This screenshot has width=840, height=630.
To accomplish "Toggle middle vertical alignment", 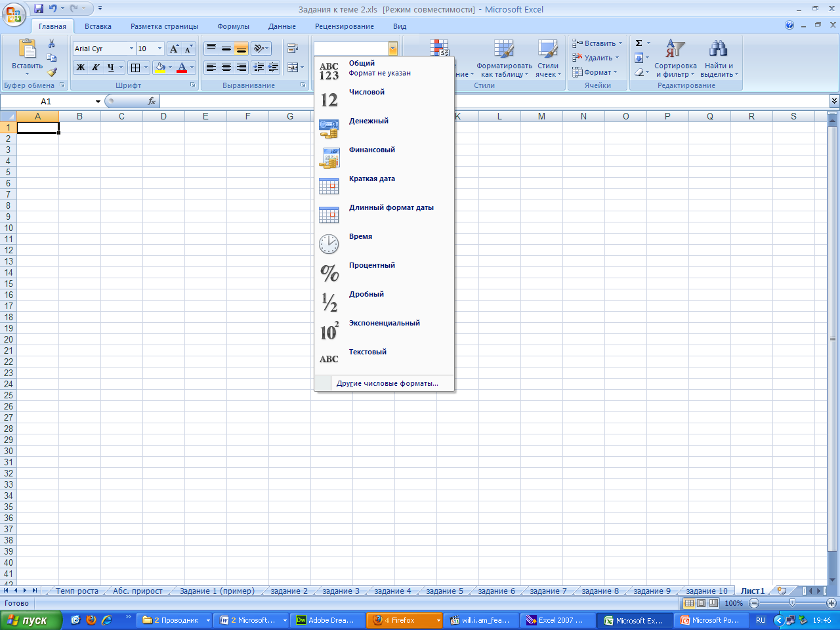I will tap(226, 49).
